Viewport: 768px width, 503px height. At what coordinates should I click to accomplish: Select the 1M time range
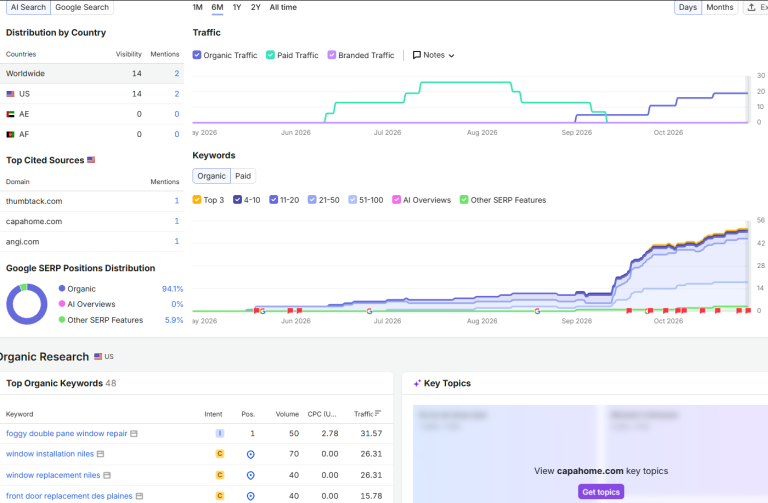(197, 7)
